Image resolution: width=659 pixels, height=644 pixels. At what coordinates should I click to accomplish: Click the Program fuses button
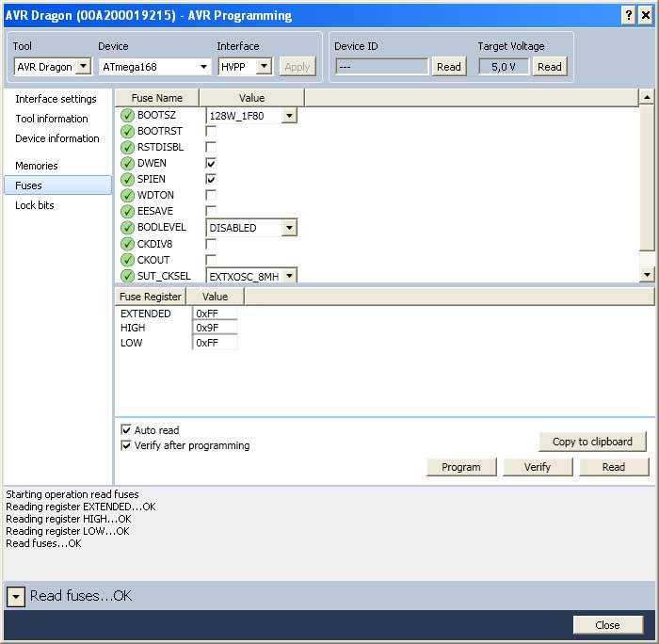[x=461, y=467]
